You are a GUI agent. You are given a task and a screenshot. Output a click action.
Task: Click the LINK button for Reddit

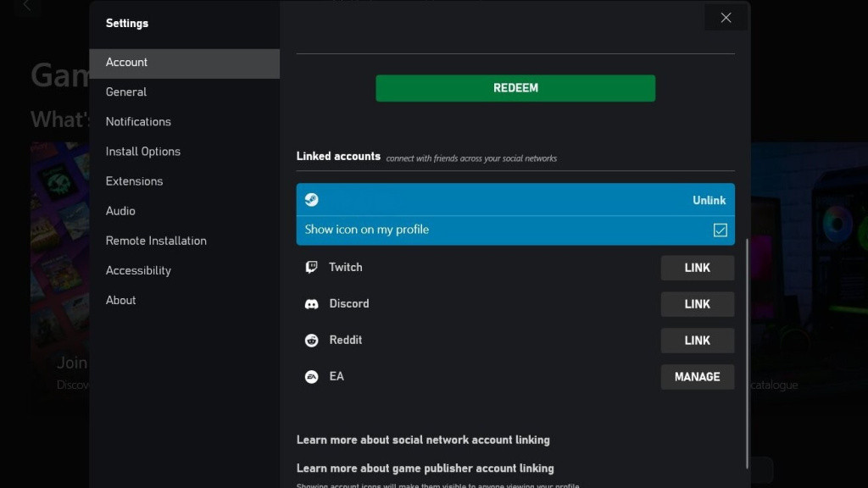coord(697,341)
